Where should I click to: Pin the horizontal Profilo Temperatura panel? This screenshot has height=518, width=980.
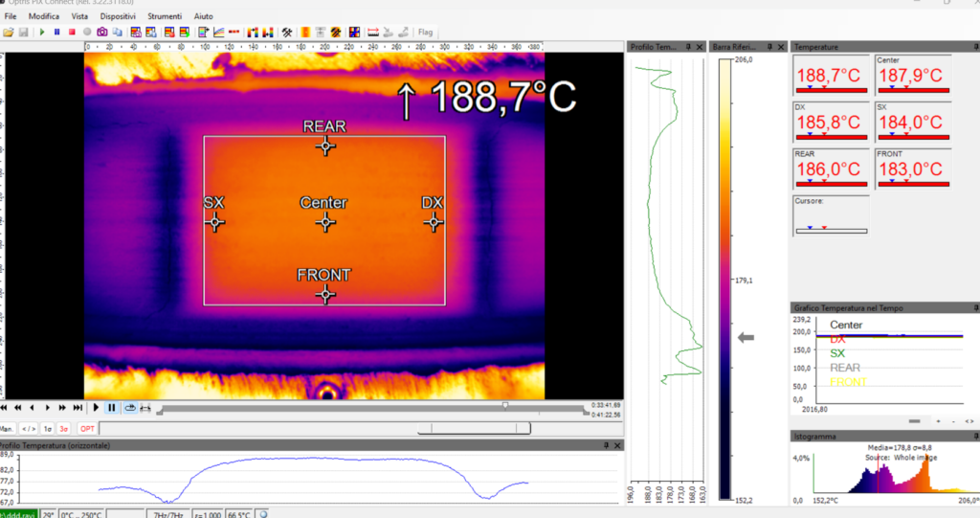click(606, 445)
